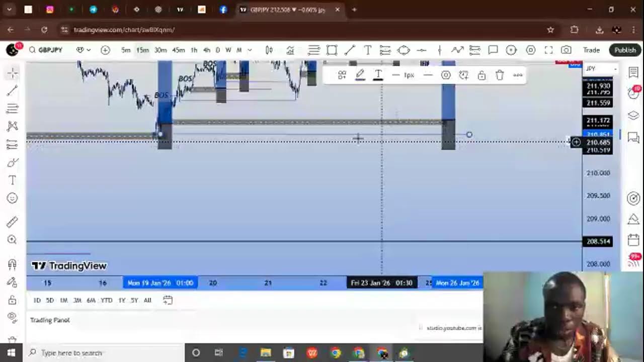
Task: Select the 1h timeframe
Action: (194, 50)
